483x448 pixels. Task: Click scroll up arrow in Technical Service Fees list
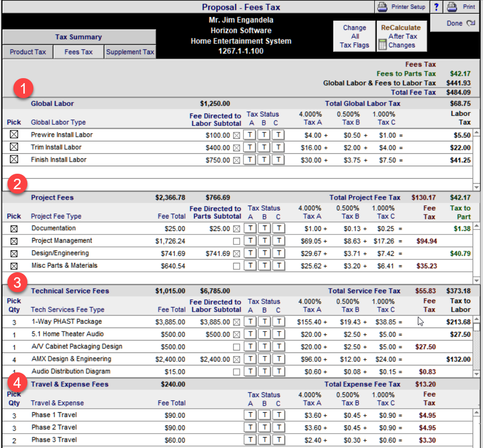477,320
